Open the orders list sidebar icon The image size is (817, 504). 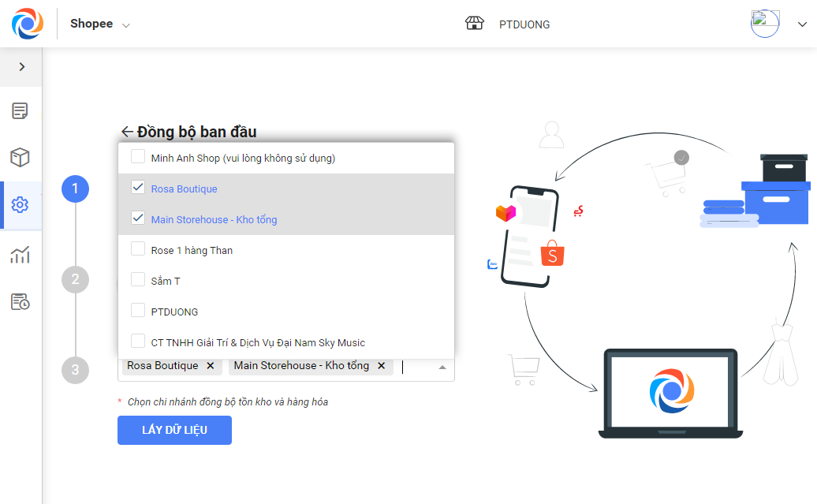tap(21, 110)
